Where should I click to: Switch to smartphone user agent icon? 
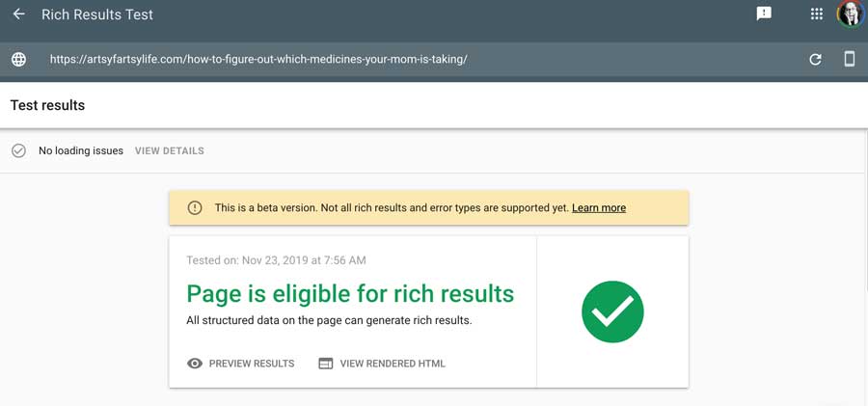point(849,59)
